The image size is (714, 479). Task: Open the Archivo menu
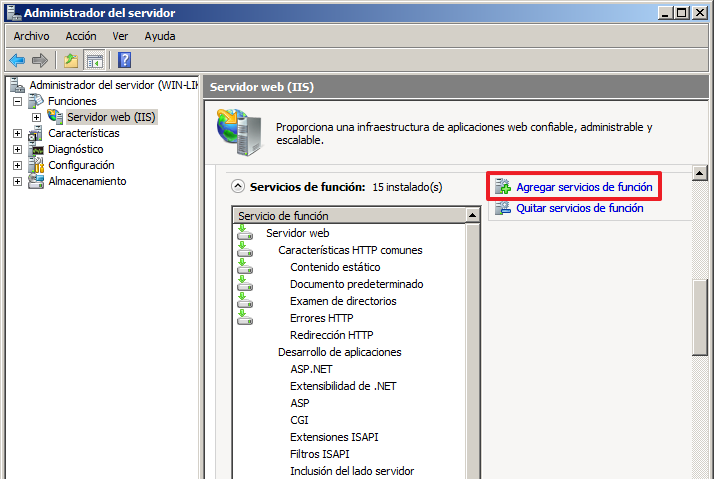pyautogui.click(x=31, y=36)
